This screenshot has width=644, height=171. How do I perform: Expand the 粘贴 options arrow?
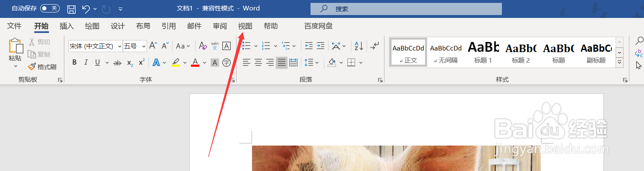15,66
